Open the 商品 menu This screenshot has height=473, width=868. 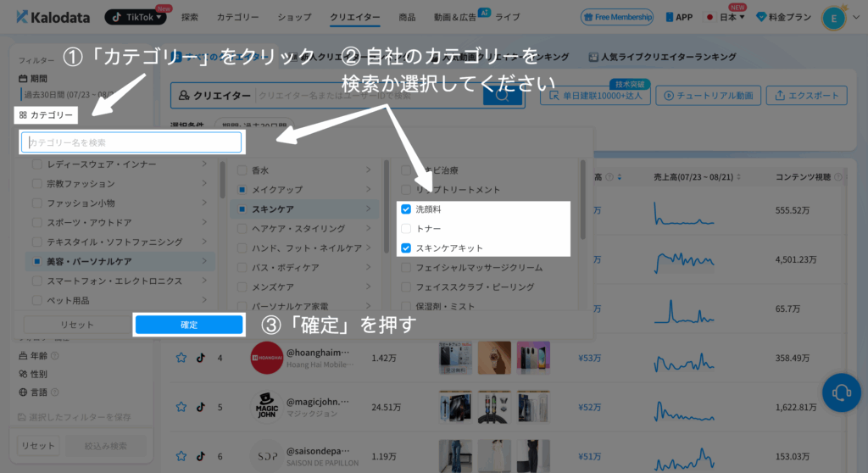click(x=407, y=17)
